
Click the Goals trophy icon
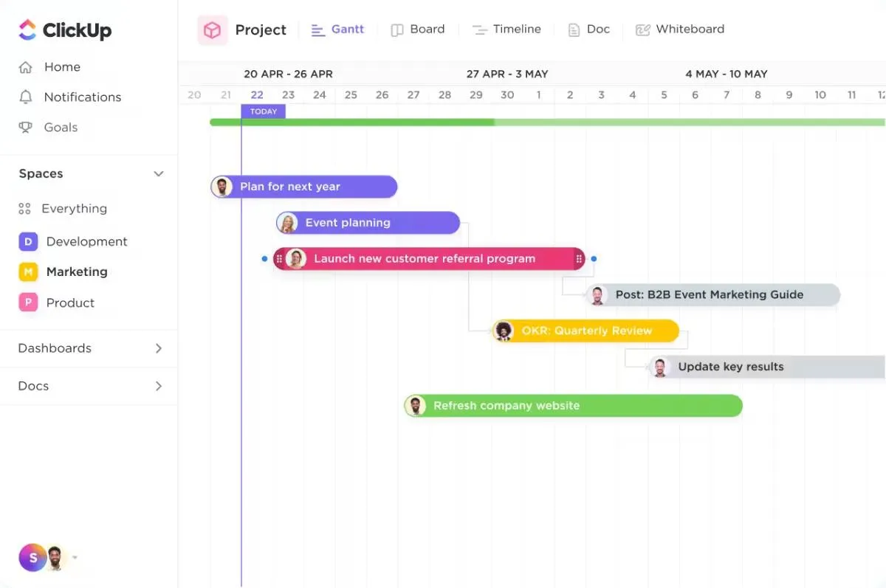point(26,128)
